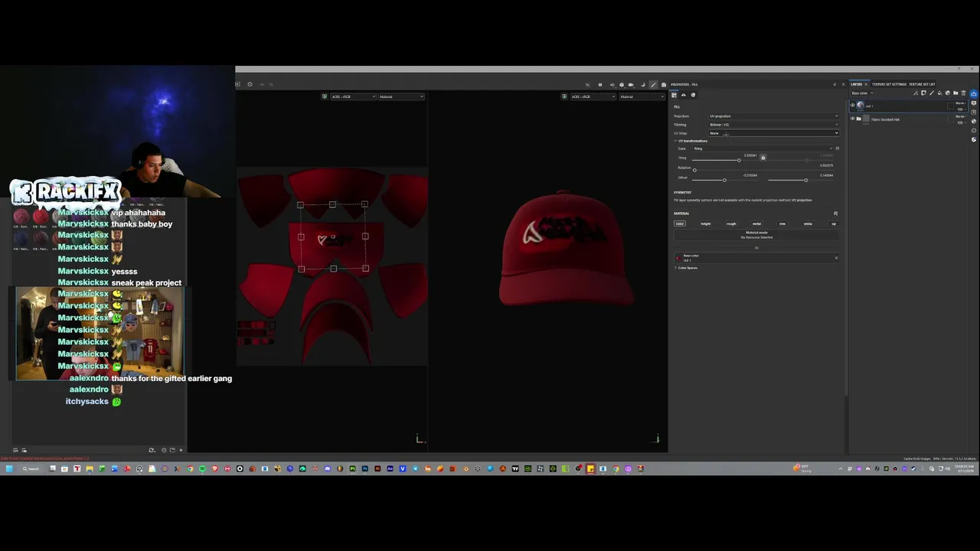Close the Layers tab
Viewport: 980px width, 551px height.
[x=866, y=84]
